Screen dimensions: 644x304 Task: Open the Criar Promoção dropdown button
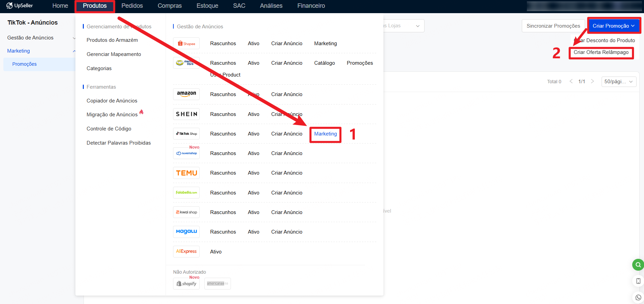[613, 26]
